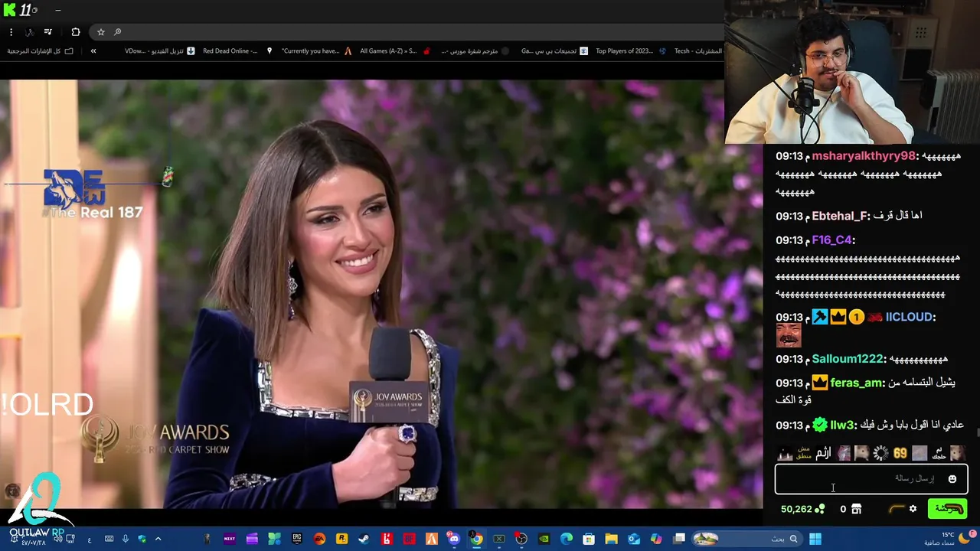Click the chat scrollbar
Image resolution: width=980 pixels, height=551 pixels.
coord(977,433)
